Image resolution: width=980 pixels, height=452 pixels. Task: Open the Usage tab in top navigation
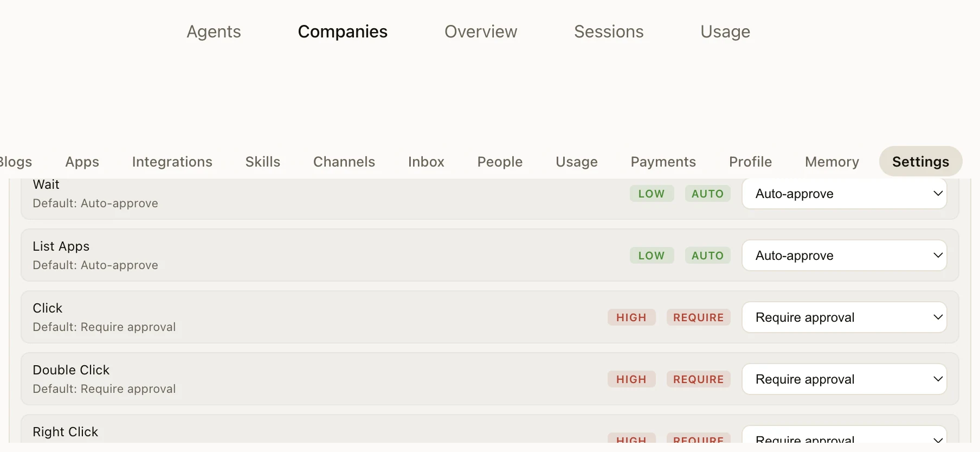pyautogui.click(x=725, y=31)
